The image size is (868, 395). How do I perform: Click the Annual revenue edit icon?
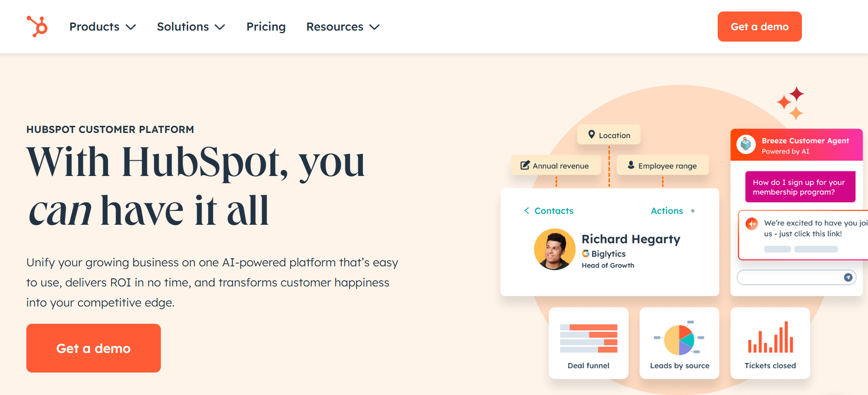pyautogui.click(x=525, y=165)
